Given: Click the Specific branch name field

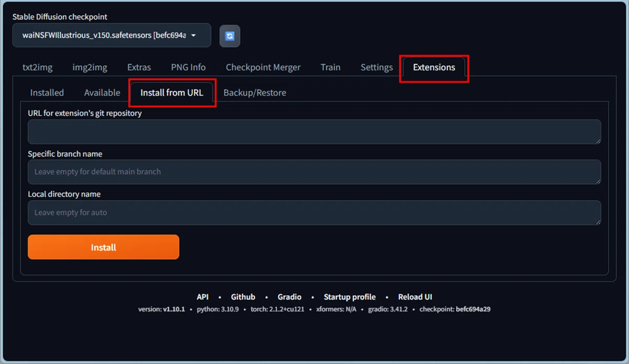Looking at the screenshot, I should 314,172.
